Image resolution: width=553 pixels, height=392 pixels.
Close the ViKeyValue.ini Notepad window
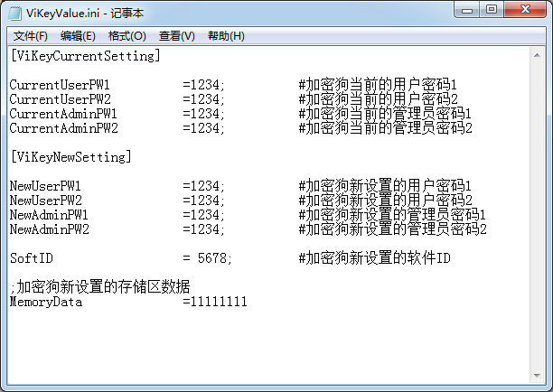pyautogui.click(x=525, y=10)
